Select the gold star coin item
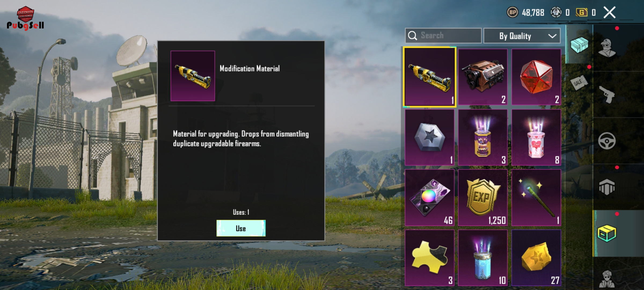Image resolution: width=644 pixels, height=290 pixels. (x=536, y=258)
